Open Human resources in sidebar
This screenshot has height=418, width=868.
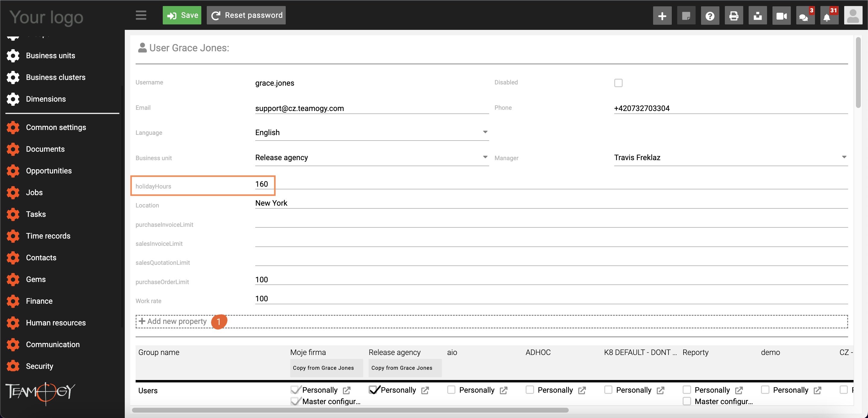(55, 323)
